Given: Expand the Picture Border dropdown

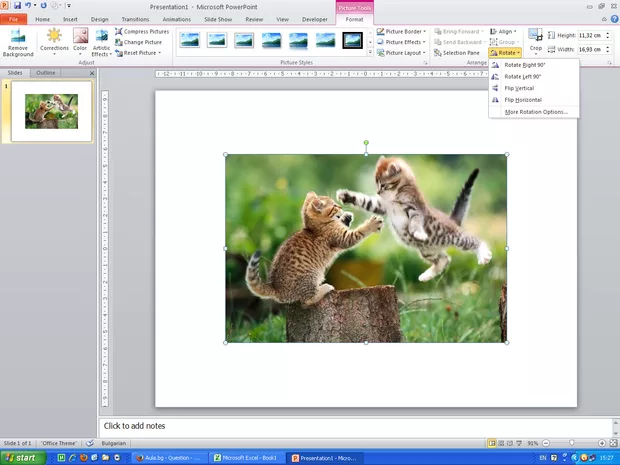Looking at the screenshot, I should click(402, 31).
